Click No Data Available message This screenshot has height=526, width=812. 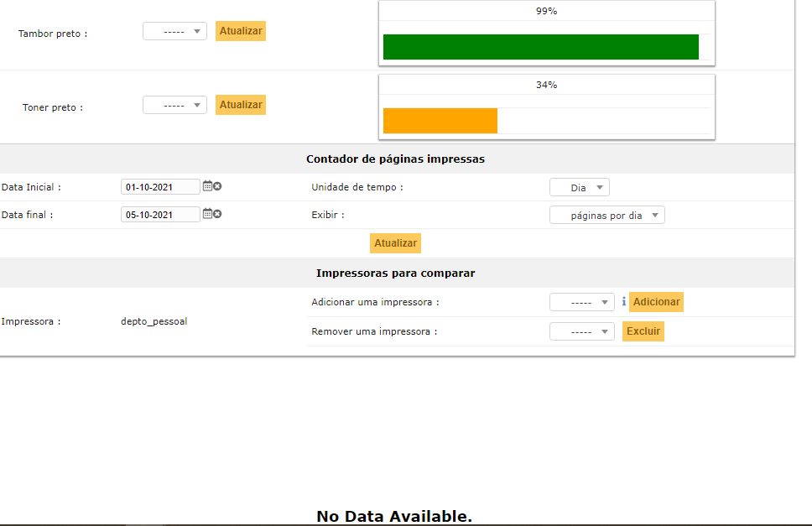click(394, 516)
